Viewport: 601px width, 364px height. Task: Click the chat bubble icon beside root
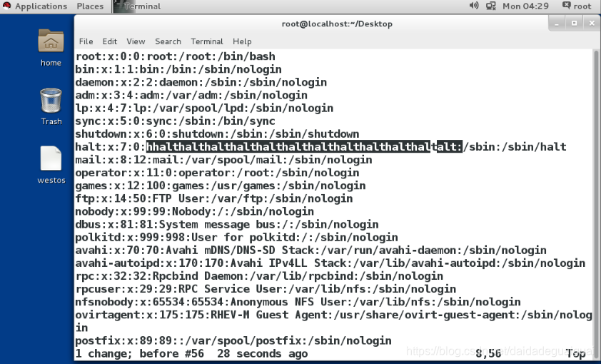point(566,6)
